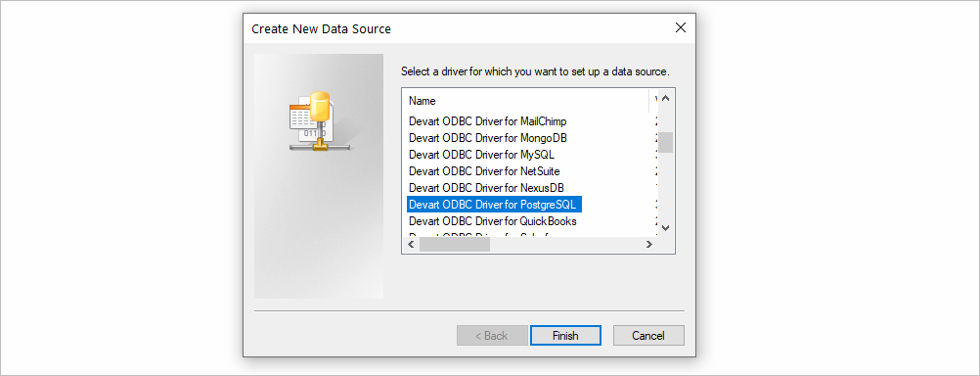Select Devart ODBC Driver for MailChimp

coord(487,120)
